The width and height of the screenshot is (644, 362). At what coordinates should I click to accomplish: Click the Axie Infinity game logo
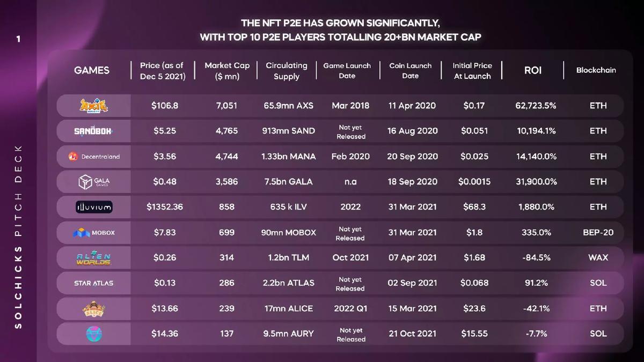coord(93,106)
